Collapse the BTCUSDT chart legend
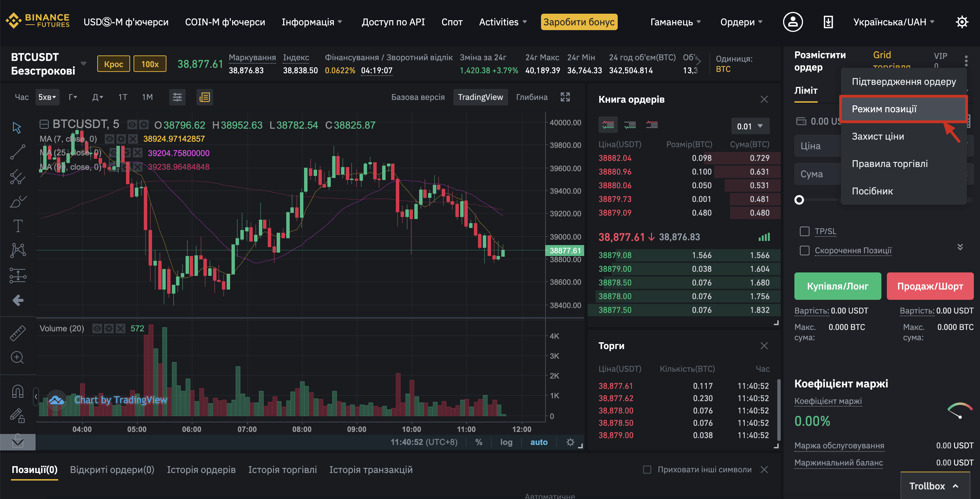980x499 pixels. pyautogui.click(x=44, y=124)
